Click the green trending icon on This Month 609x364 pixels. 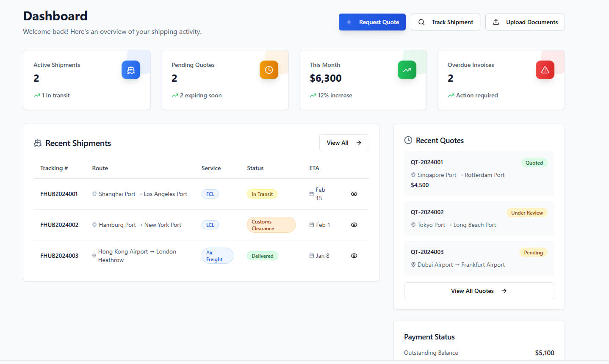[x=407, y=70]
